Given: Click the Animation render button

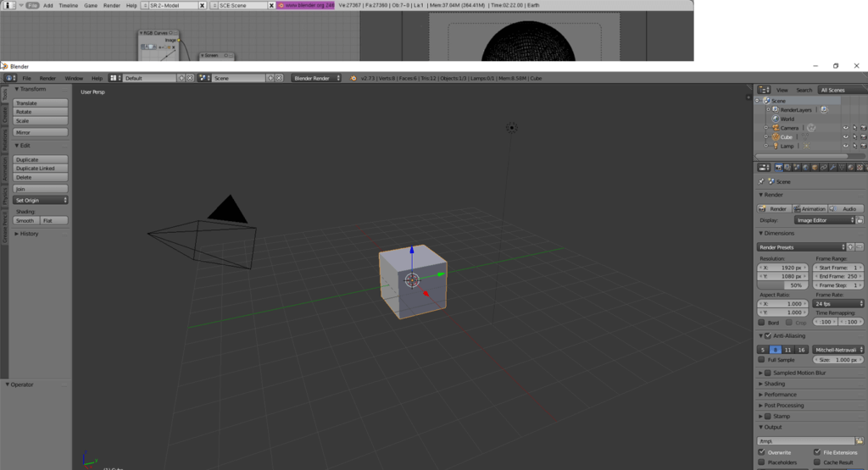Looking at the screenshot, I should coord(810,208).
